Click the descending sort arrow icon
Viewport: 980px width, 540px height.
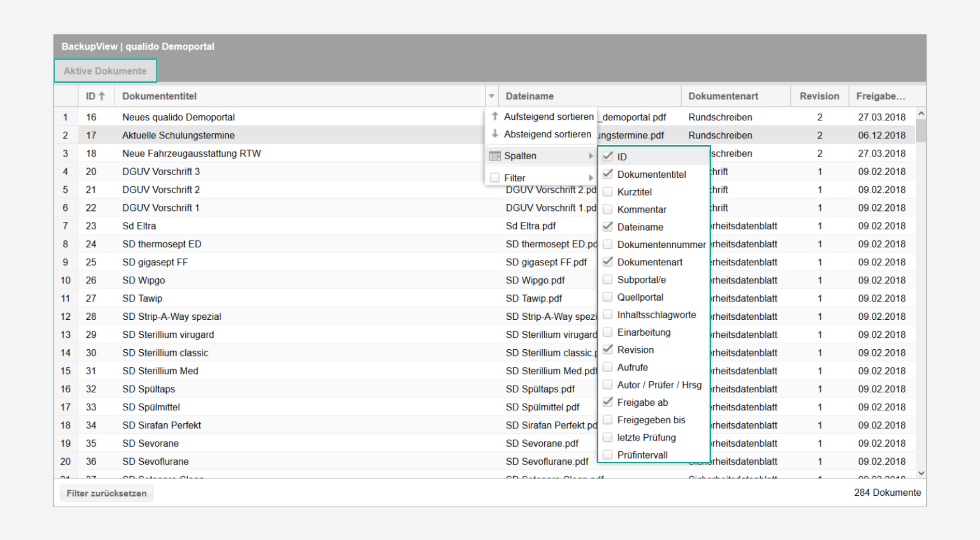click(x=495, y=134)
